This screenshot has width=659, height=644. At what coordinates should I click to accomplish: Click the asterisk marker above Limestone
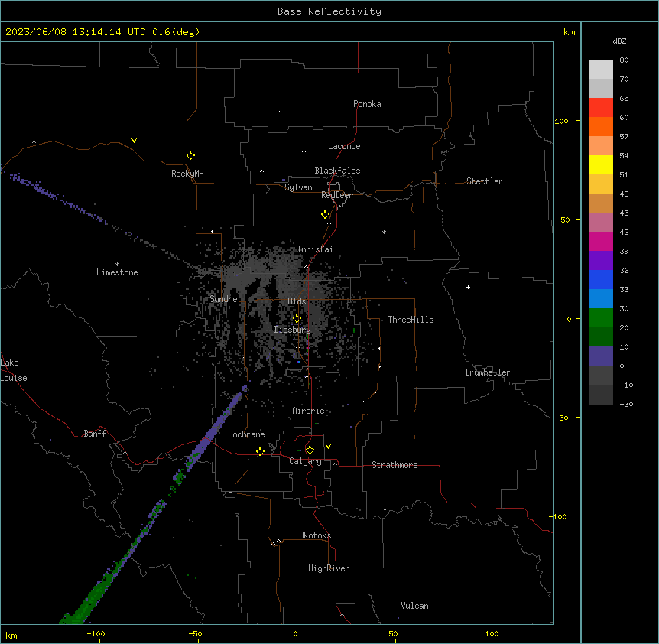[117, 265]
